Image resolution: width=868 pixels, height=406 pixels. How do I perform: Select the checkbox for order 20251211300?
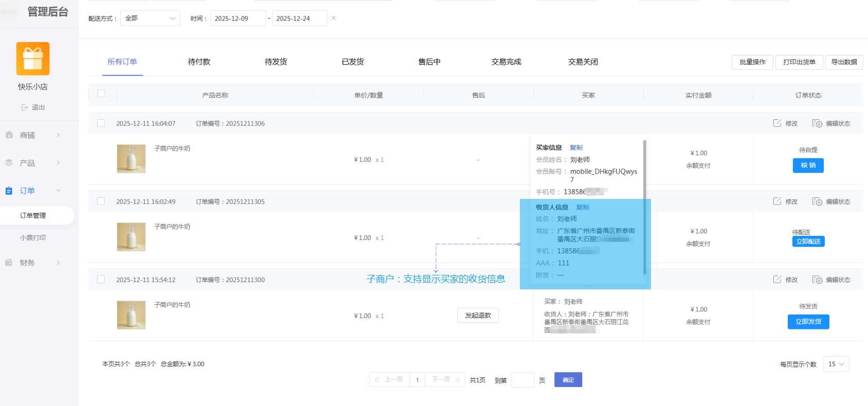tap(101, 280)
